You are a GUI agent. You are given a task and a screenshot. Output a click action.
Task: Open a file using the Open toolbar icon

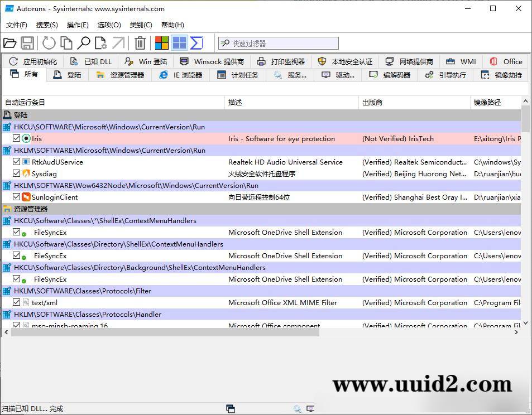(x=11, y=43)
